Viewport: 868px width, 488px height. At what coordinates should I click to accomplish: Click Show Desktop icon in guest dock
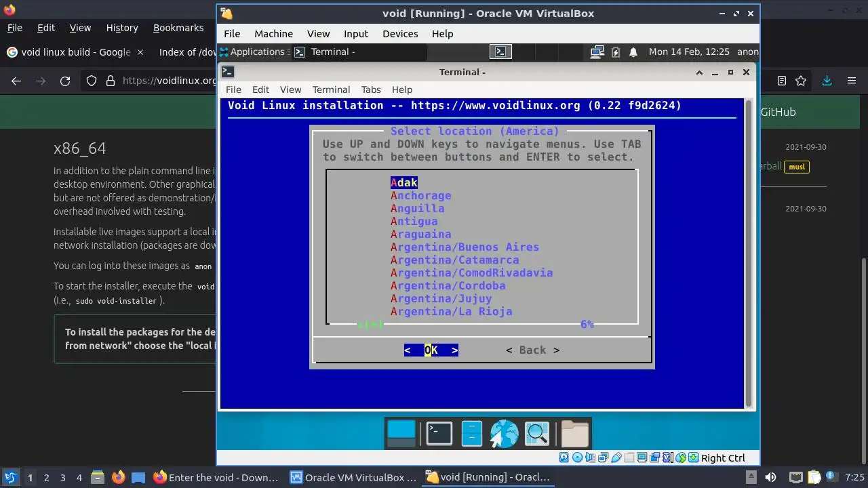tap(401, 434)
